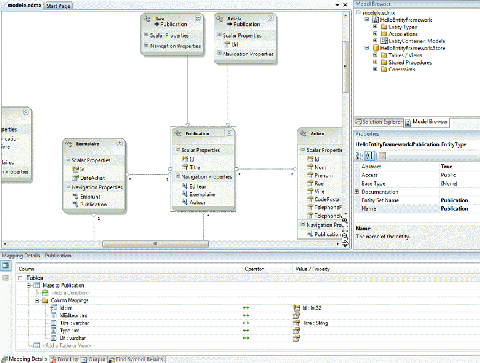Click the Auteur entity header icon
Image resolution: width=480 pixels, height=363 pixels.
pyautogui.click(x=304, y=133)
